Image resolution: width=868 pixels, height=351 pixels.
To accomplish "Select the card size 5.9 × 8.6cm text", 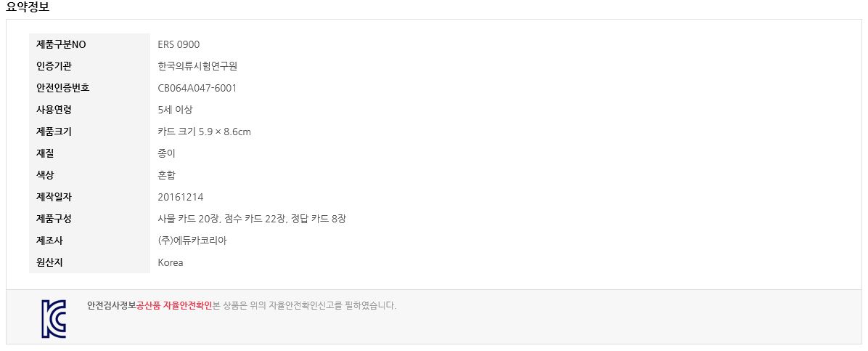I will pos(204,132).
